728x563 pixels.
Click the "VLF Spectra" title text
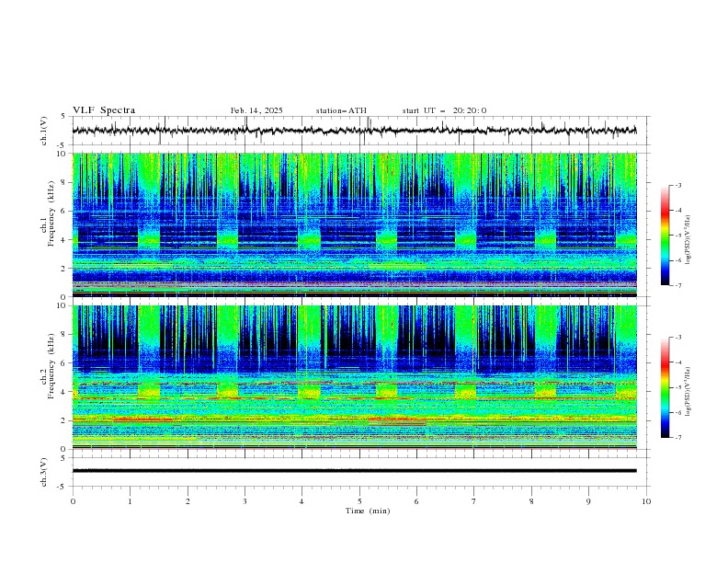[x=104, y=110]
